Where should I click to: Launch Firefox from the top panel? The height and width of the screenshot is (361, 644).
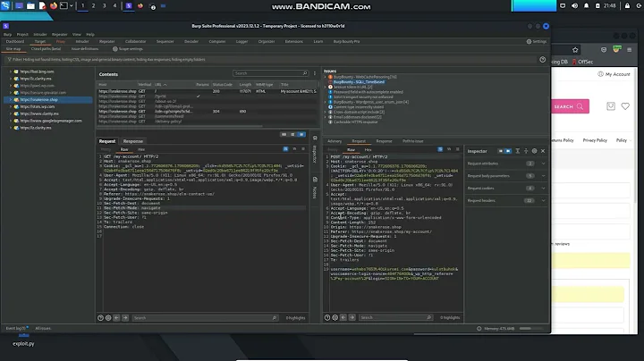coord(54,5)
